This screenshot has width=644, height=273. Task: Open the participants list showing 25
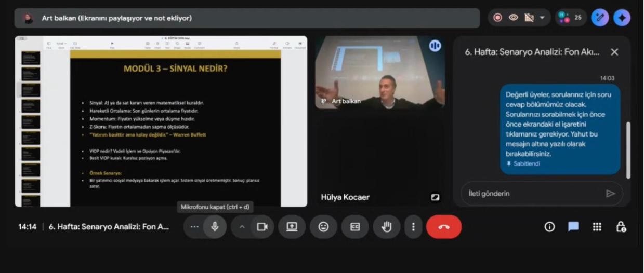571,18
